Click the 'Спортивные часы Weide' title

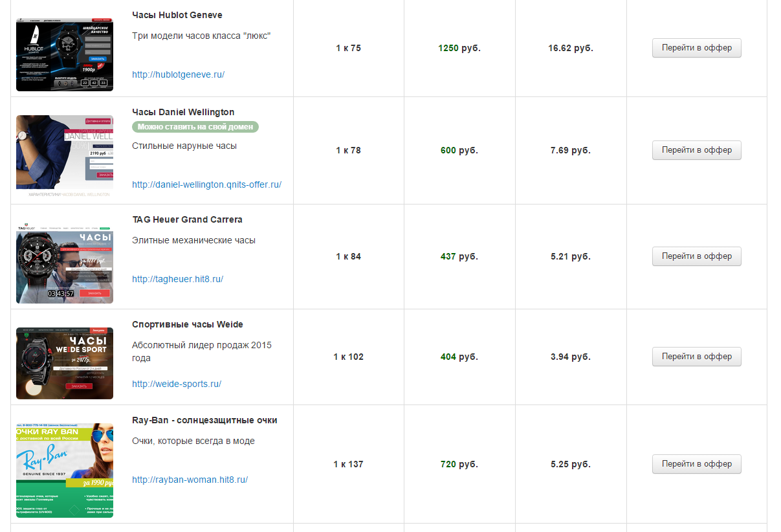point(187,324)
